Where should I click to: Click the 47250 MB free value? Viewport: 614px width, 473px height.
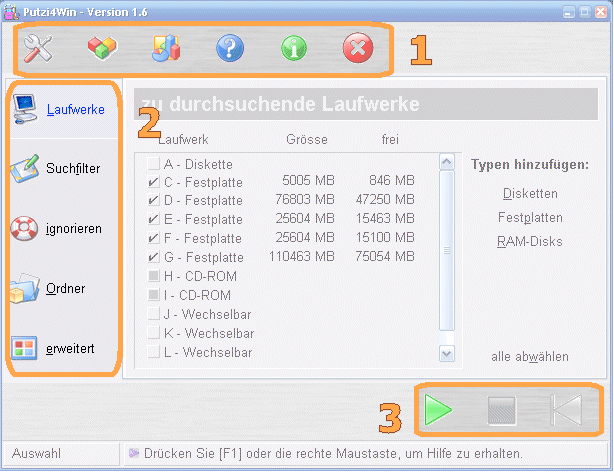tap(385, 199)
